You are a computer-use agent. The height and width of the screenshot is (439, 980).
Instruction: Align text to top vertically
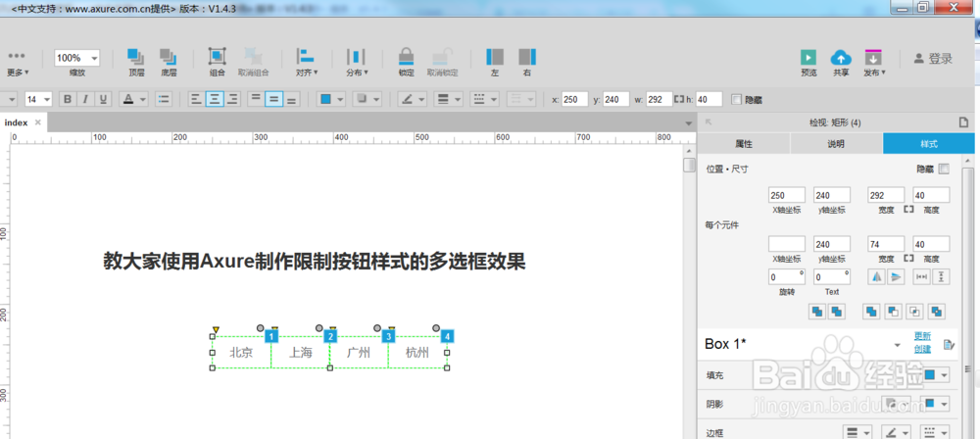(x=255, y=99)
